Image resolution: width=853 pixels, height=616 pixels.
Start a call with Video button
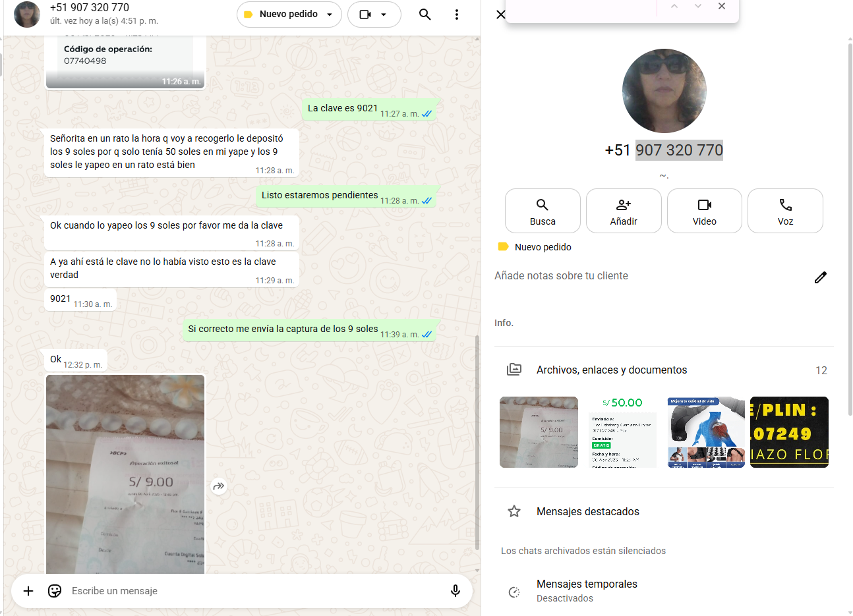click(704, 211)
